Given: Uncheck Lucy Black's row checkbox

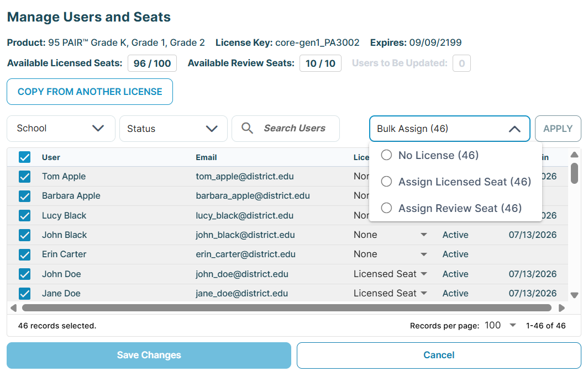Looking at the screenshot, I should (25, 216).
